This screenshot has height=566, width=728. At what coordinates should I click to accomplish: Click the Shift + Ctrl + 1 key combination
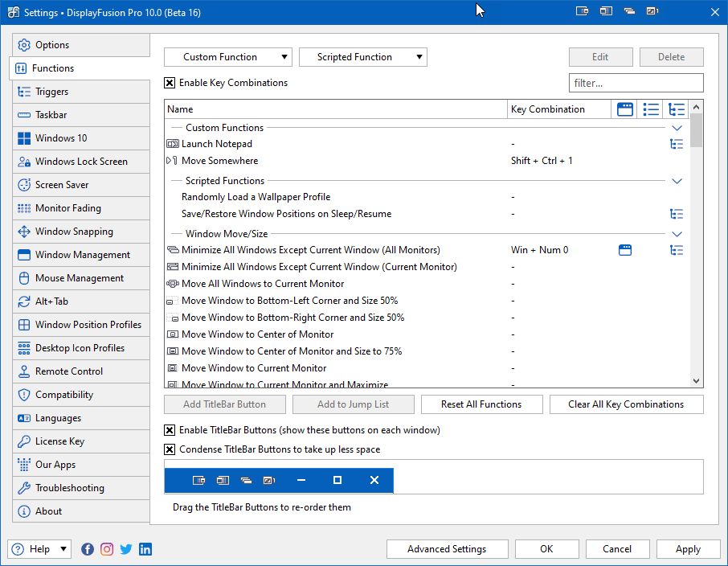pyautogui.click(x=542, y=161)
